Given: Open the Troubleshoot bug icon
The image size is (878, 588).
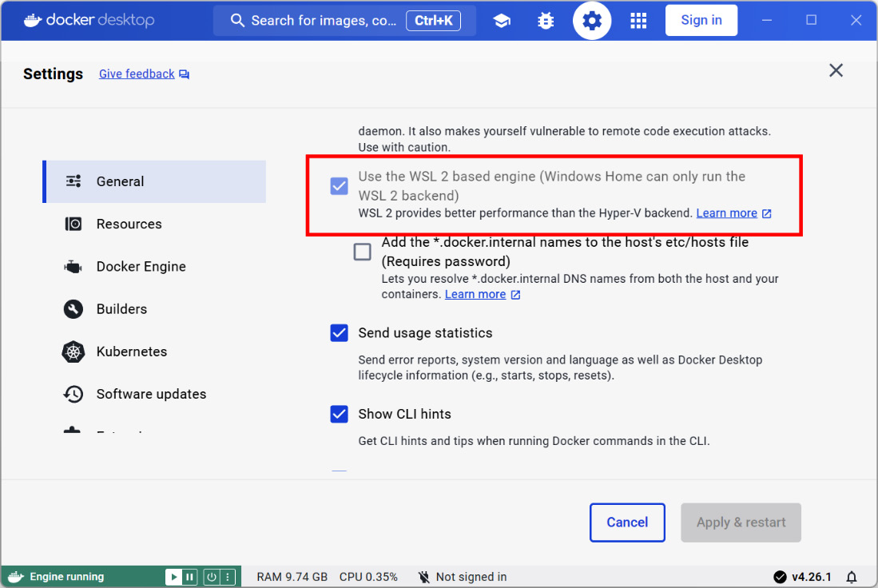Looking at the screenshot, I should [546, 21].
